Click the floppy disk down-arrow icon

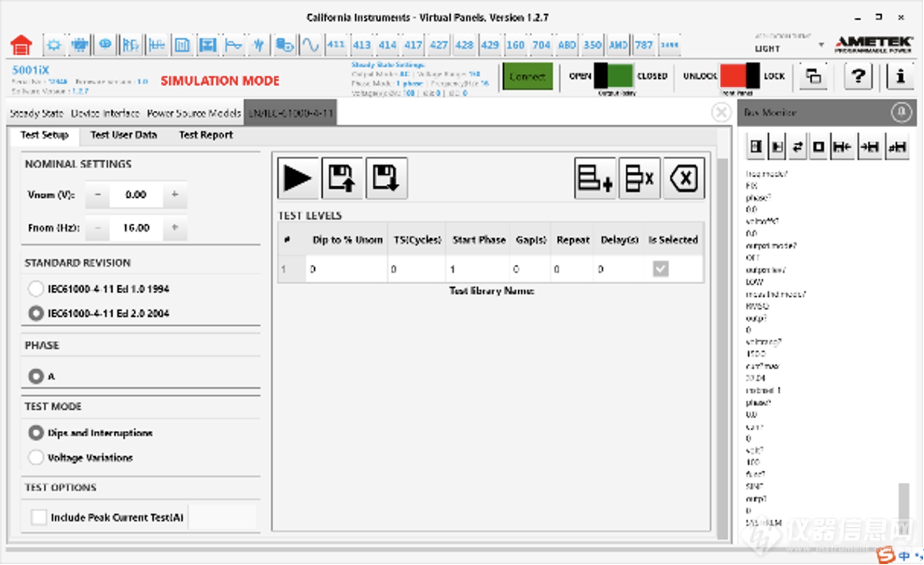click(x=386, y=178)
